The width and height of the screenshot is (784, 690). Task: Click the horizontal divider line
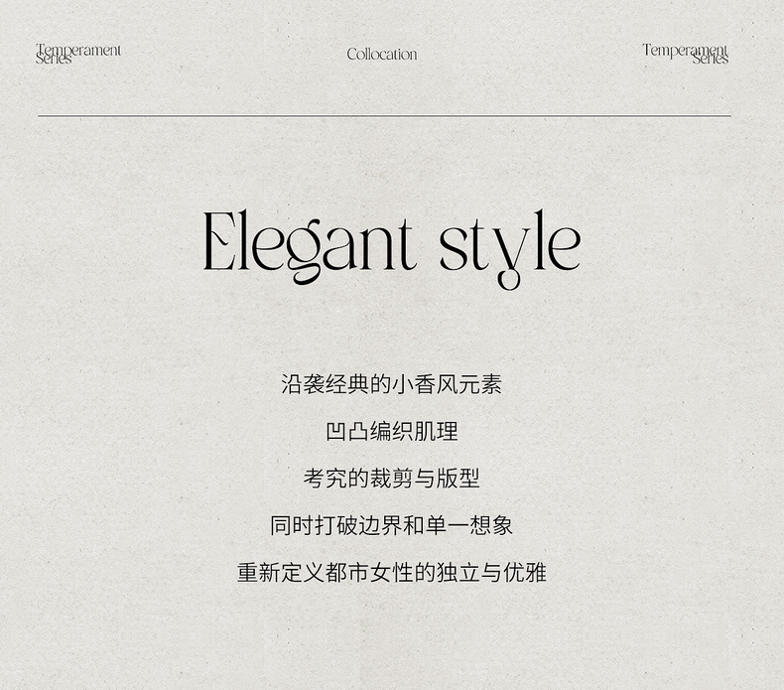384,115
